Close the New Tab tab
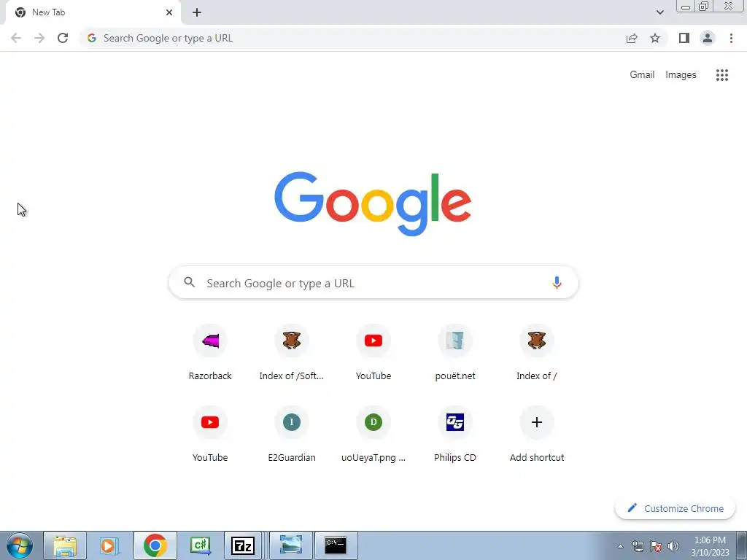The image size is (747, 560). [169, 12]
